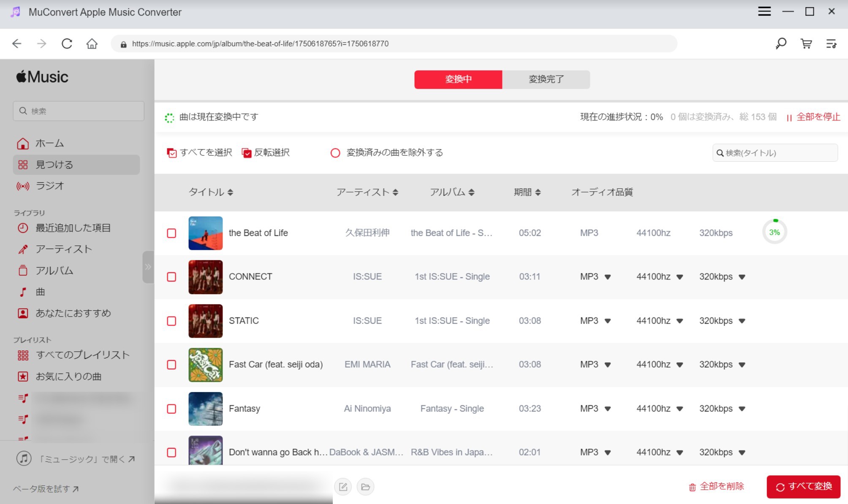848x504 pixels.
Task: Open the conversion list icon at top right
Action: pos(831,43)
